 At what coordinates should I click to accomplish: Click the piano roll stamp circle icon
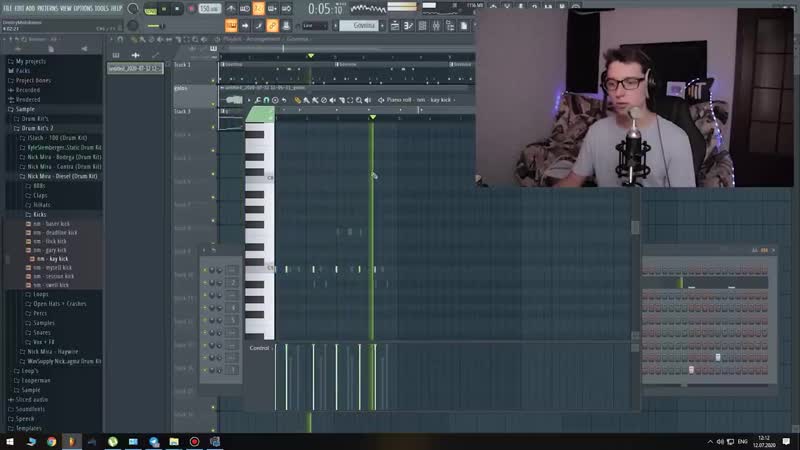(x=275, y=101)
